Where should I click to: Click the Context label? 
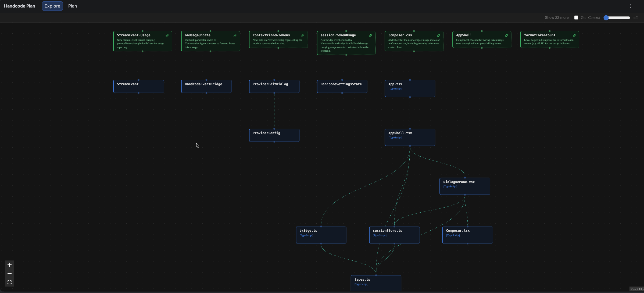tap(594, 17)
